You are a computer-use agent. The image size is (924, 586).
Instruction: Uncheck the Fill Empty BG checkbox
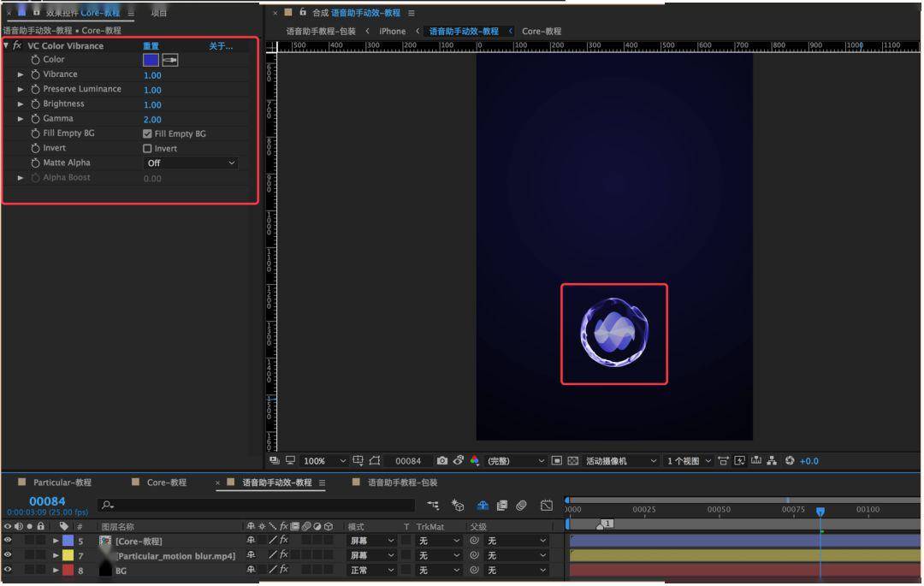[147, 133]
